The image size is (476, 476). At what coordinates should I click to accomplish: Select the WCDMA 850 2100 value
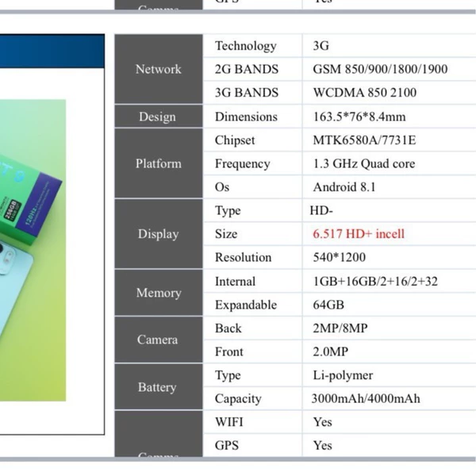click(365, 93)
